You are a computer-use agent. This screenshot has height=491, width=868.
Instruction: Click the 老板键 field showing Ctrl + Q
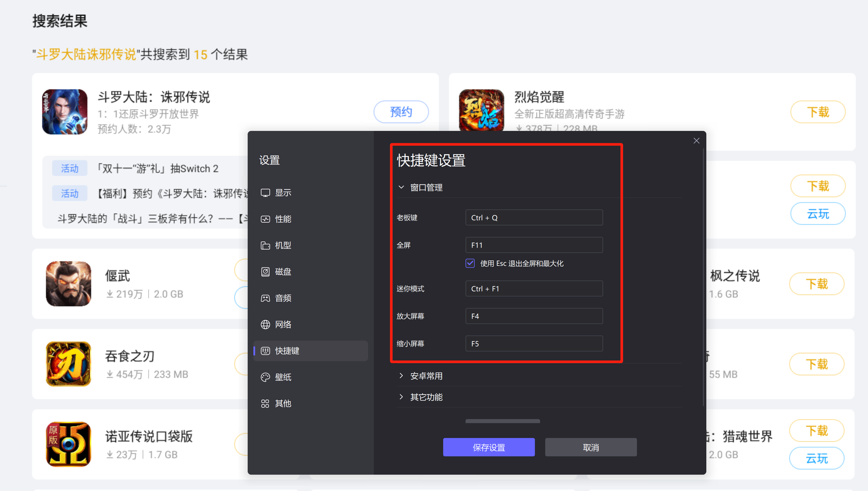(x=534, y=217)
